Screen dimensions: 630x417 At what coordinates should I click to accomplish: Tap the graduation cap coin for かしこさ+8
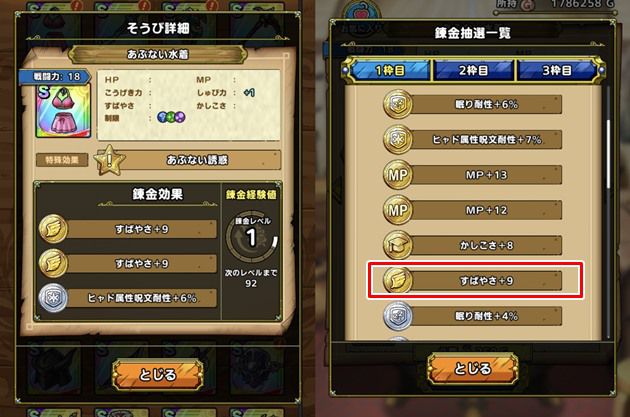pyautogui.click(x=398, y=245)
